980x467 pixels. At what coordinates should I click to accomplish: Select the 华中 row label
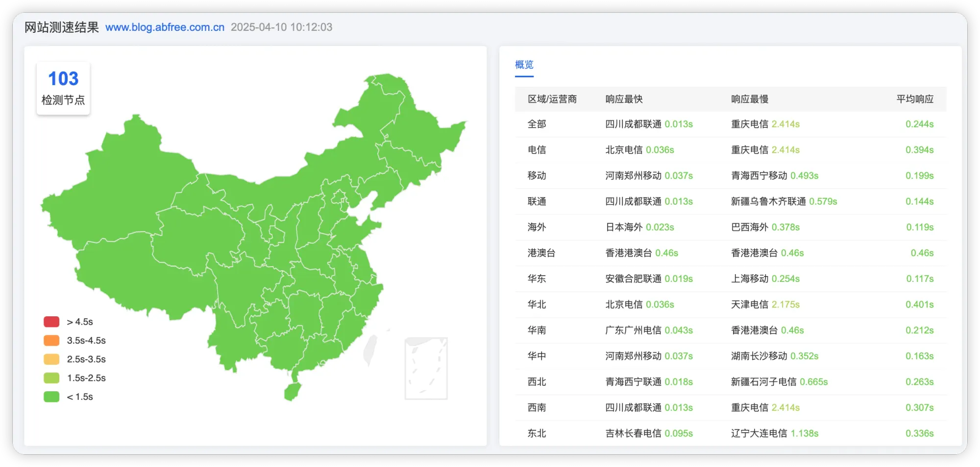tap(537, 356)
